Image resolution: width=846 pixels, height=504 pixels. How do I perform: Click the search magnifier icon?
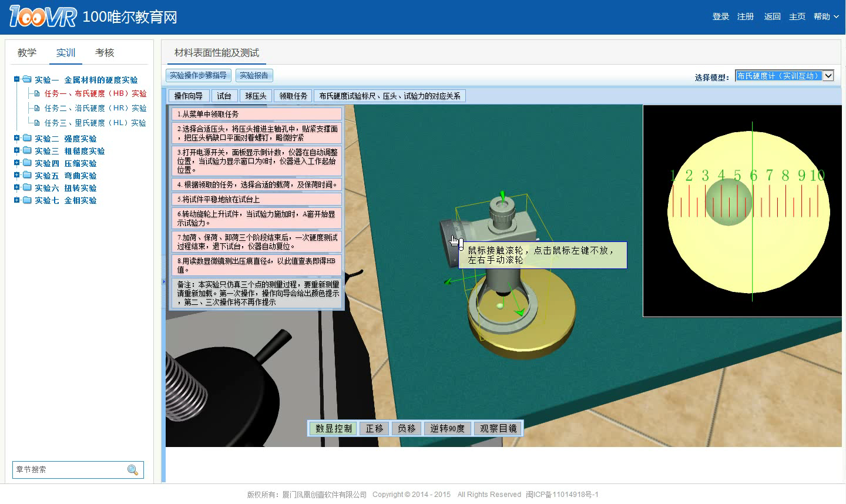133,469
